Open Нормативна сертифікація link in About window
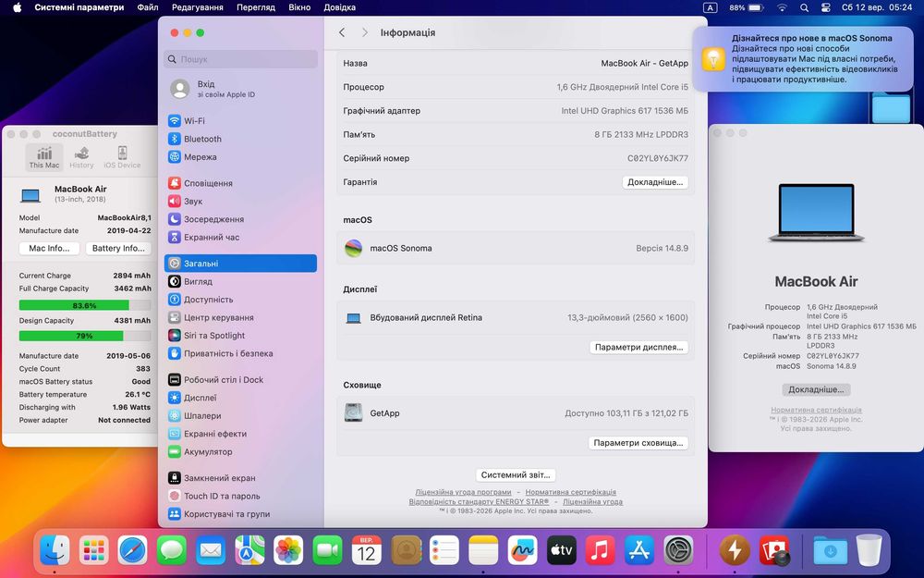 coord(816,410)
